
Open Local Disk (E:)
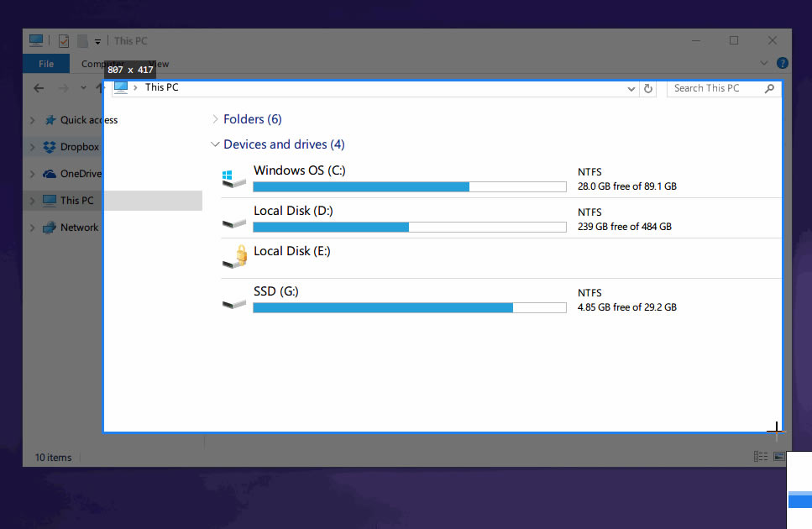pyautogui.click(x=291, y=250)
